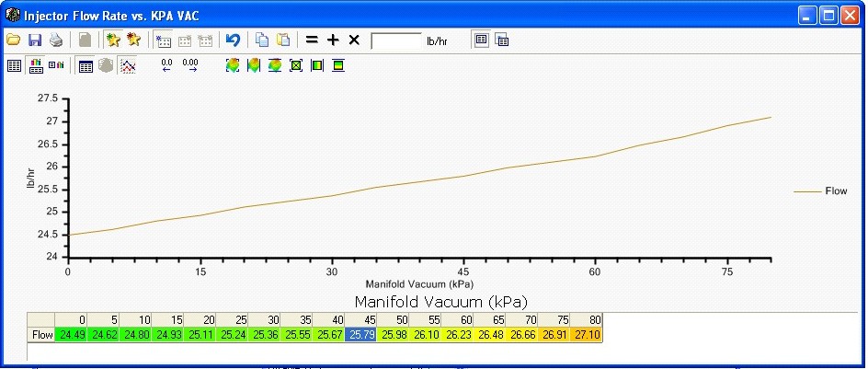Click the multiply sign button
This screenshot has height=369, width=868.
click(x=354, y=40)
